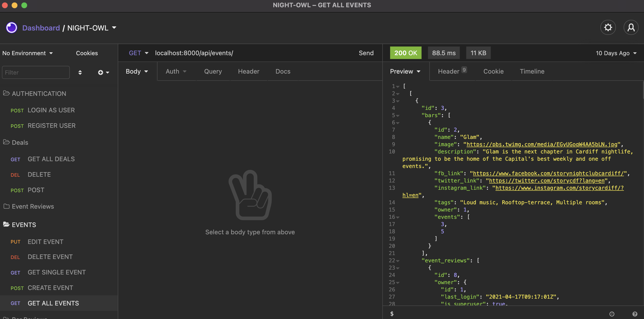Collapse the "events" array fold arrow
Screen dimensions: 644x319
click(398, 217)
